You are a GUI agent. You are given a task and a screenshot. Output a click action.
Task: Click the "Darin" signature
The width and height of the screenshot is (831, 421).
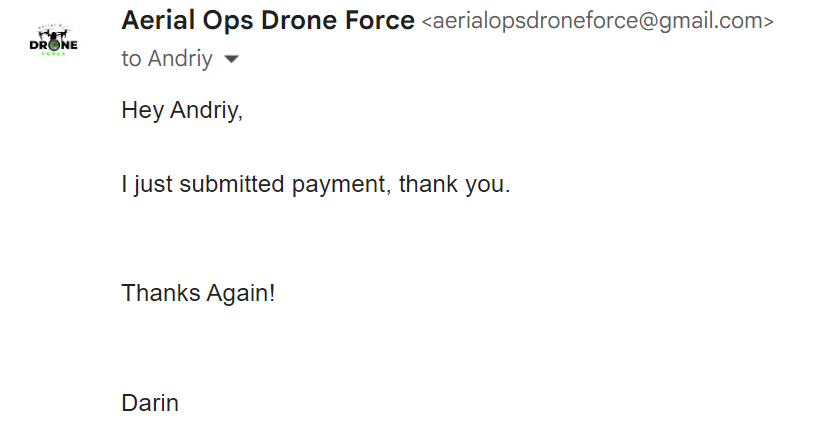click(150, 403)
